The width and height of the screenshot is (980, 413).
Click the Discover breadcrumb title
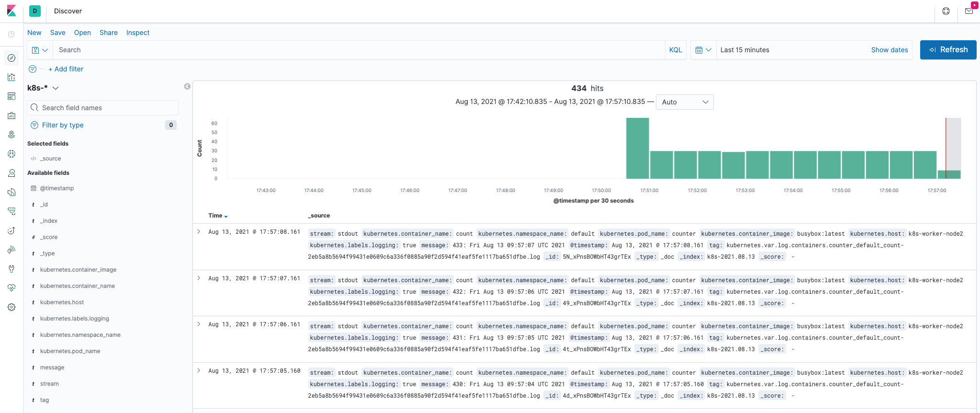(x=68, y=11)
